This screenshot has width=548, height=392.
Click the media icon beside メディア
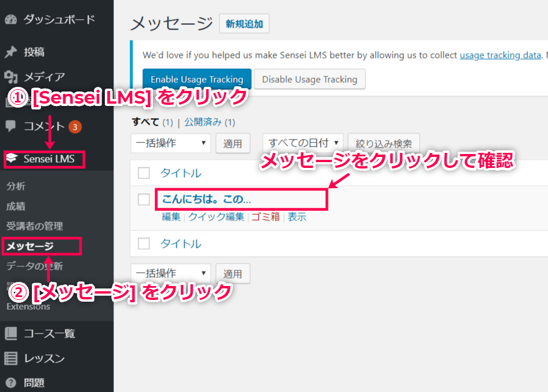11,77
